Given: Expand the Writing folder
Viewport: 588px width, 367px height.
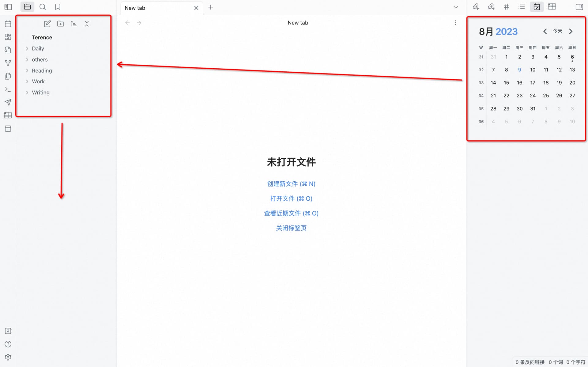Looking at the screenshot, I should (x=40, y=93).
